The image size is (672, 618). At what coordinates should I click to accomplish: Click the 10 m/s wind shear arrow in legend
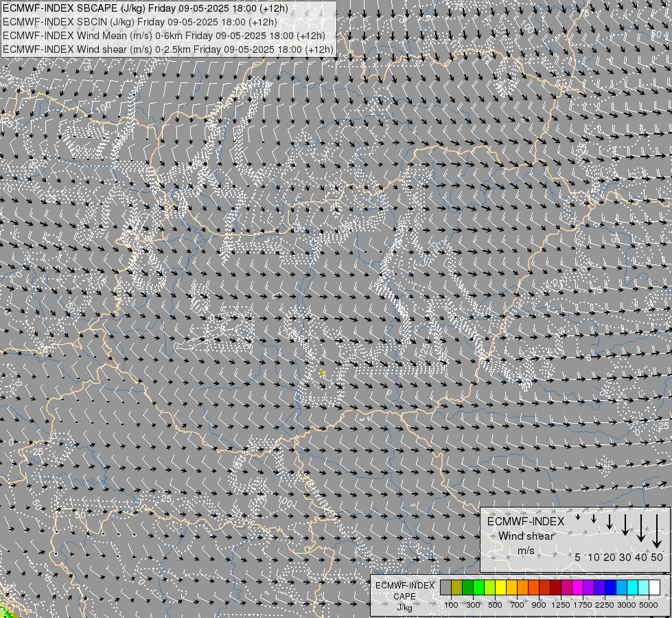click(594, 519)
